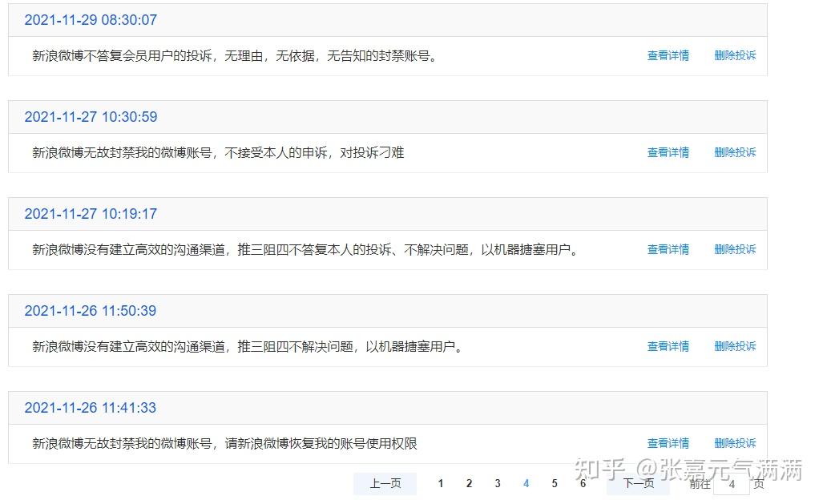Select the text 推三阻四不解决问题，以机器搪塞用户
This screenshot has height=504, width=823.
coord(346,346)
